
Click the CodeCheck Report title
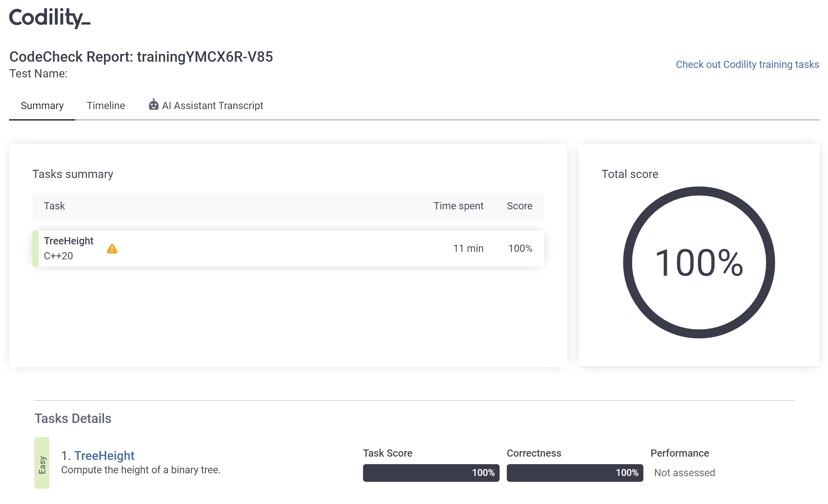pos(141,57)
